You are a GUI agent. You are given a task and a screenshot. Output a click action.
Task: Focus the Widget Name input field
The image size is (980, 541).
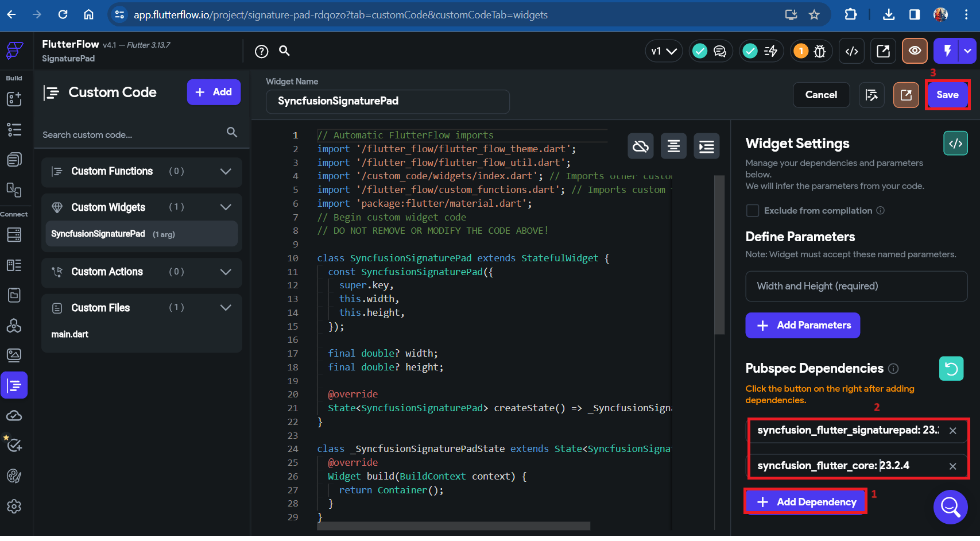388,102
